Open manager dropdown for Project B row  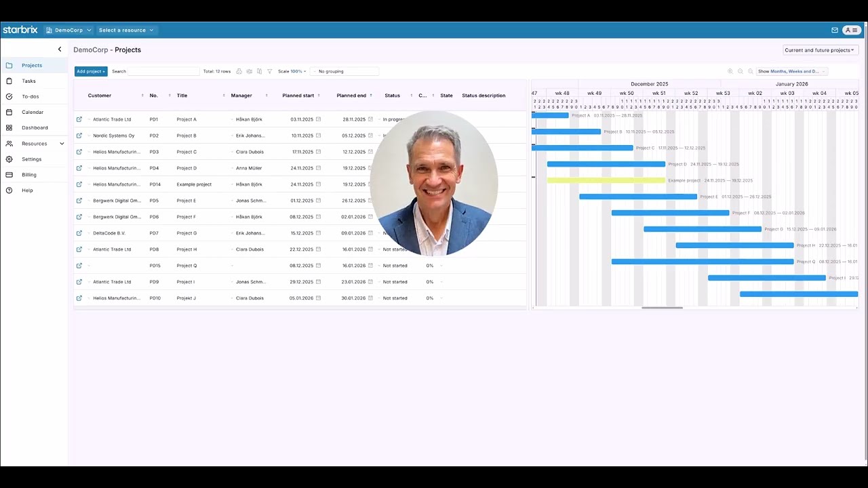tap(232, 136)
